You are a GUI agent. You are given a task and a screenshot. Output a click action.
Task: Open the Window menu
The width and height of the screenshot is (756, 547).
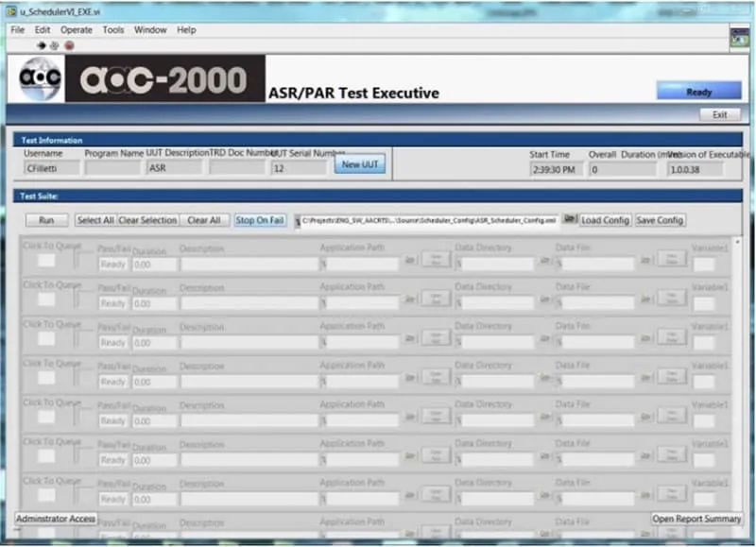[x=150, y=30]
